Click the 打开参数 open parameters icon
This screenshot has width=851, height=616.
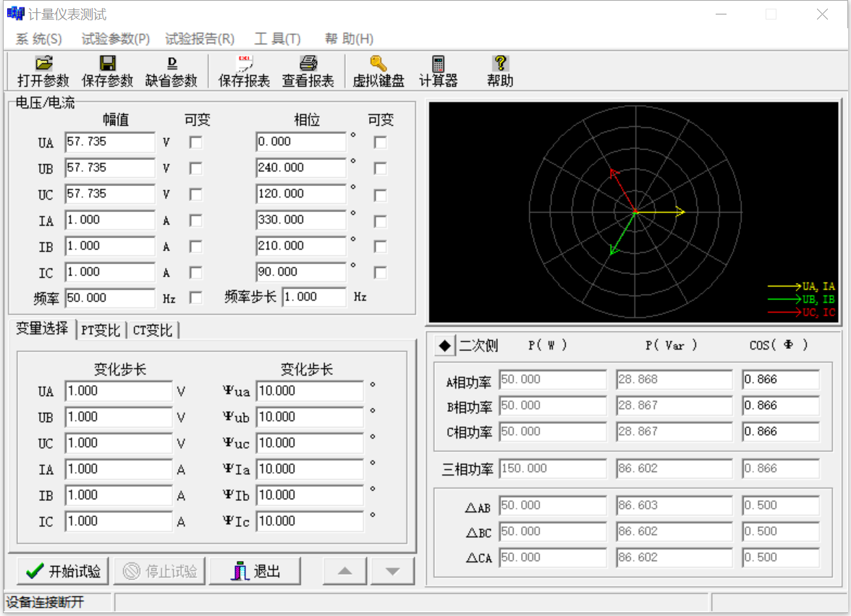[43, 64]
